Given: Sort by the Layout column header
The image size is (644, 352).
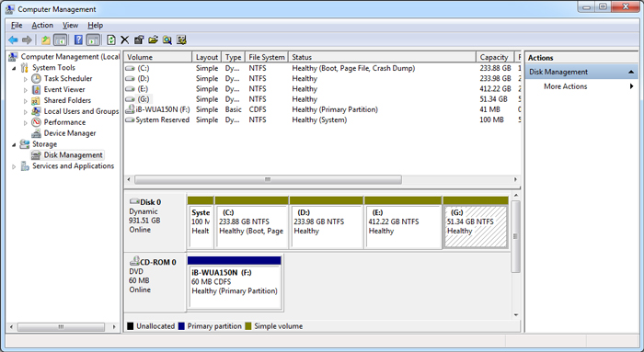Looking at the screenshot, I should click(207, 57).
